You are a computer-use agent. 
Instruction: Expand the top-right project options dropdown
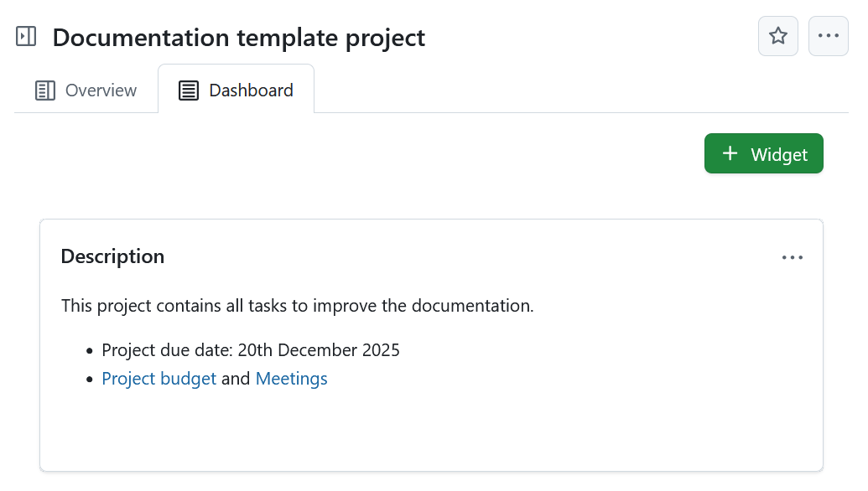click(x=828, y=35)
